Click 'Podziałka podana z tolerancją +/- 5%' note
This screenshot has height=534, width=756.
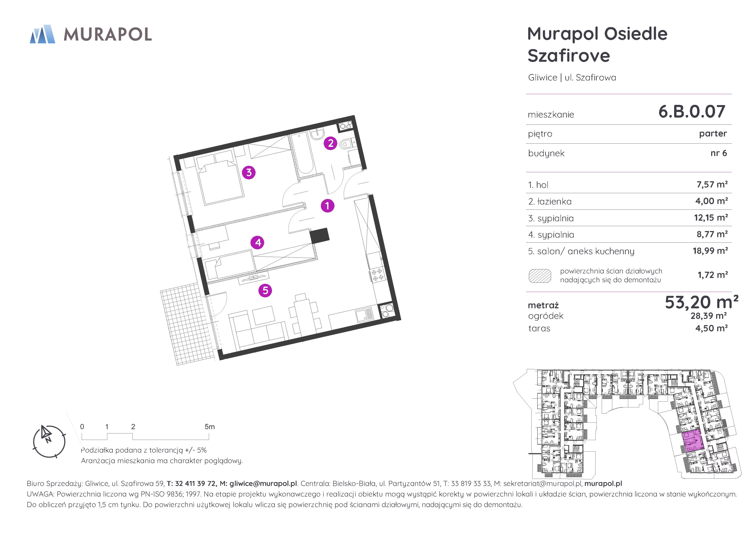pyautogui.click(x=144, y=450)
